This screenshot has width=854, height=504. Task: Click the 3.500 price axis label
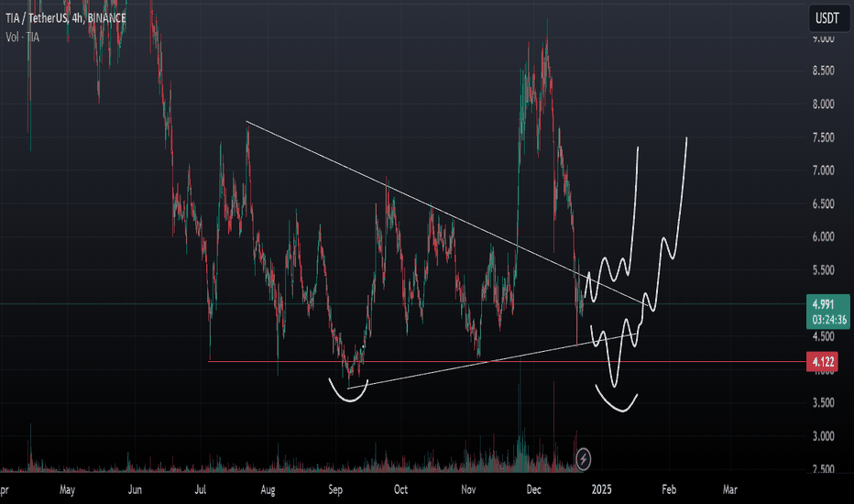[823, 402]
